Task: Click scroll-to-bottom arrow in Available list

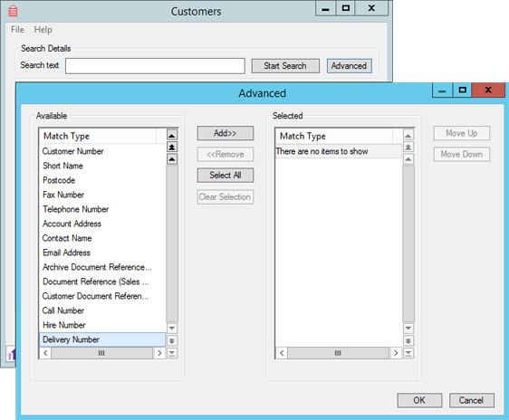Action: pos(172,353)
